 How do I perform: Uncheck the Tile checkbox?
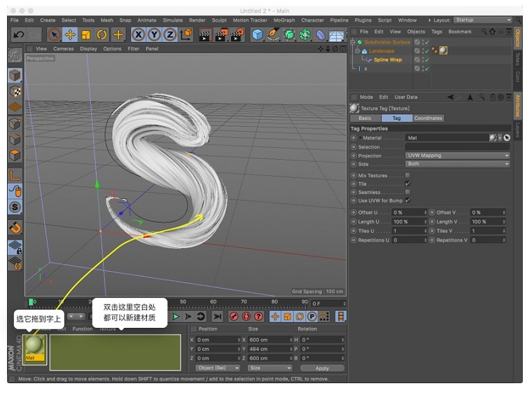(x=407, y=184)
